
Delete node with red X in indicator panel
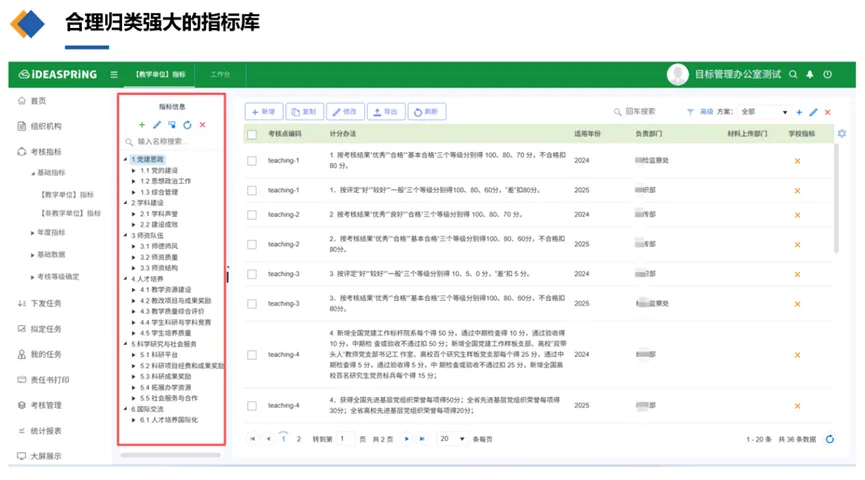tap(202, 125)
